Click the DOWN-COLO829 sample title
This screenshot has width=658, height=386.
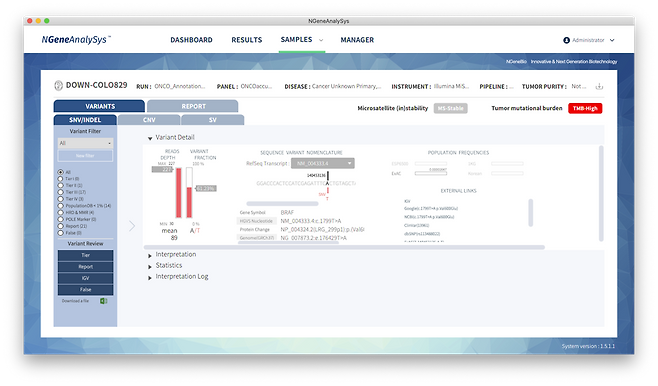pyautogui.click(x=97, y=85)
